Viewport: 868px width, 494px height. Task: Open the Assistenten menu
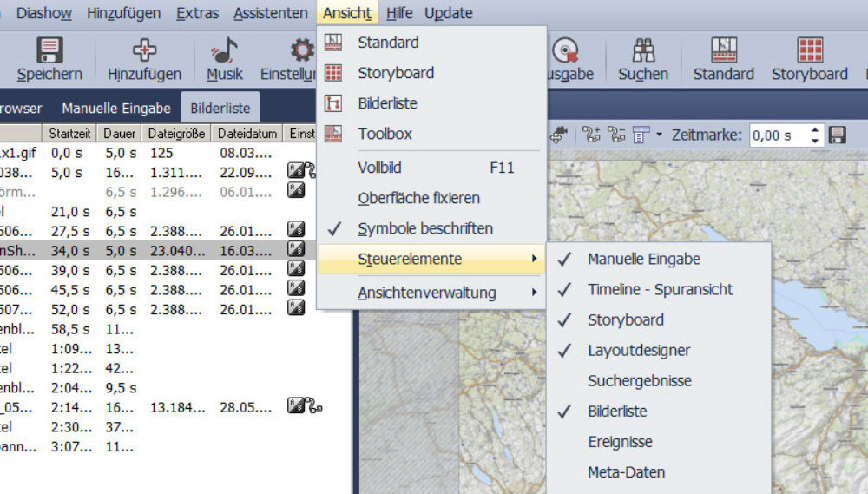tap(270, 13)
